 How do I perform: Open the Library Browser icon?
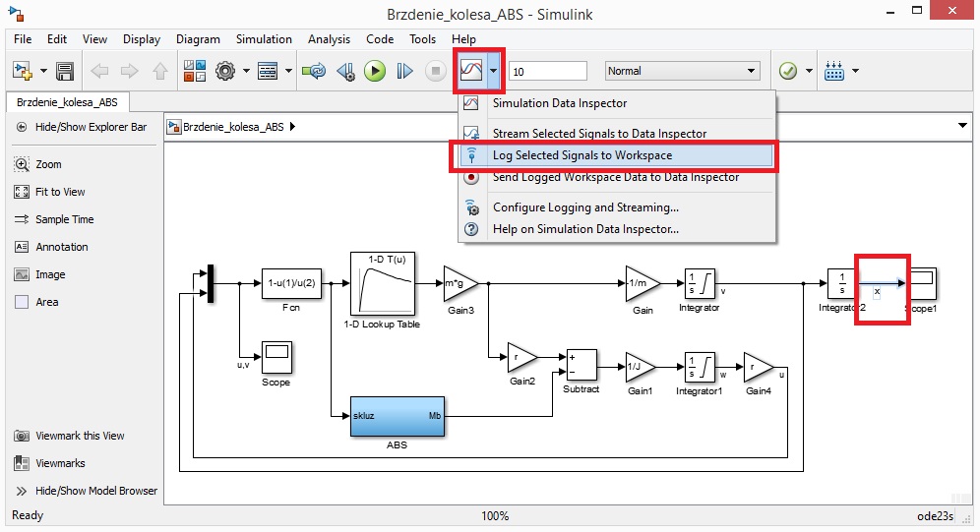click(x=195, y=71)
